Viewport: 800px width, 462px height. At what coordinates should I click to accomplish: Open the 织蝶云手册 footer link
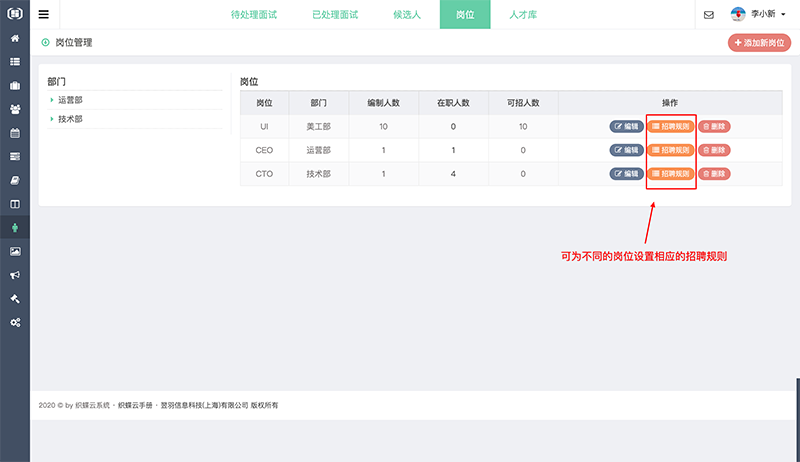(x=135, y=405)
